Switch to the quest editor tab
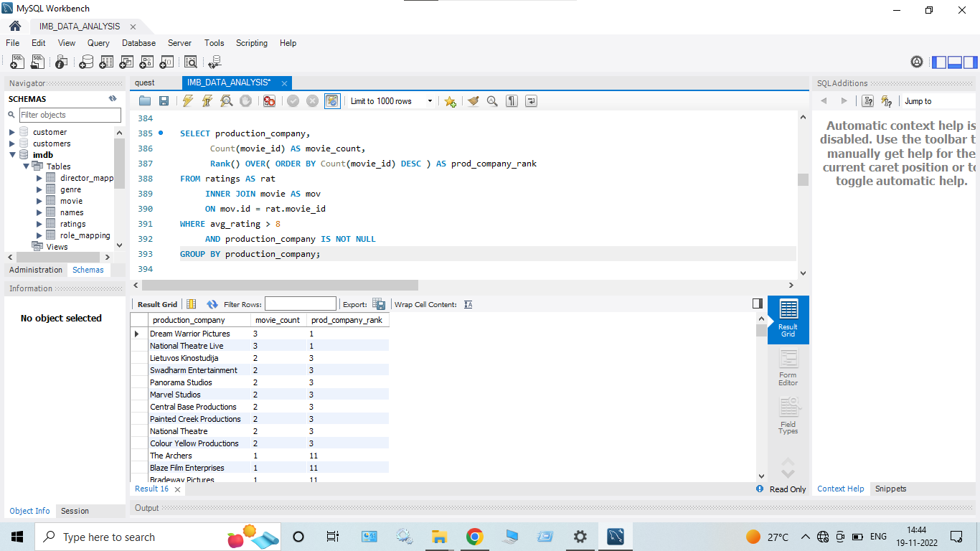The width and height of the screenshot is (980, 551). 145,83
